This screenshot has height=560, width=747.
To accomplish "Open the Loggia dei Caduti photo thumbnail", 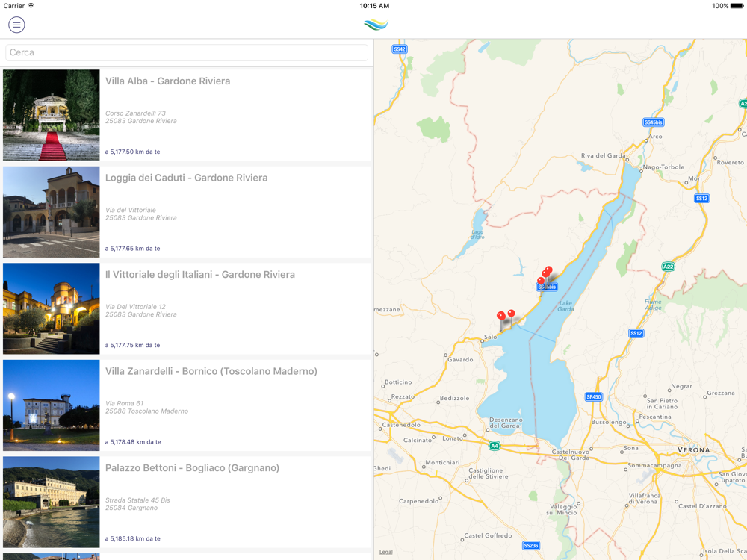I will (52, 212).
